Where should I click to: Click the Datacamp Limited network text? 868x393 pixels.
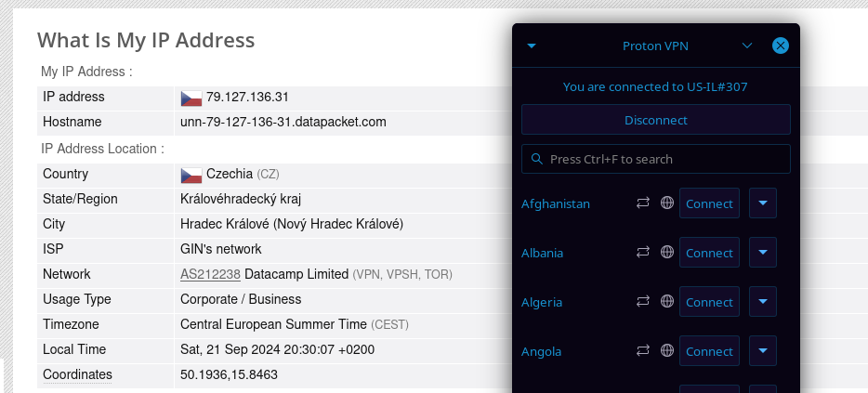296,274
